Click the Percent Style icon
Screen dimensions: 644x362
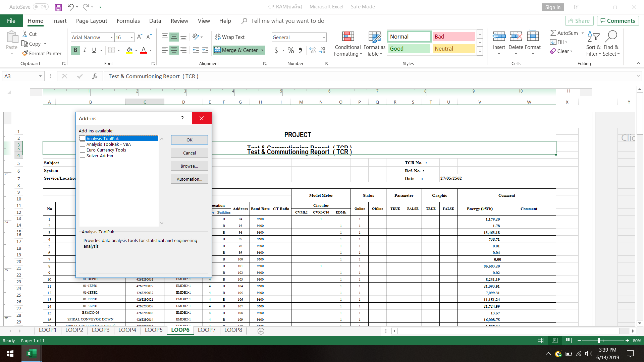pyautogui.click(x=290, y=50)
